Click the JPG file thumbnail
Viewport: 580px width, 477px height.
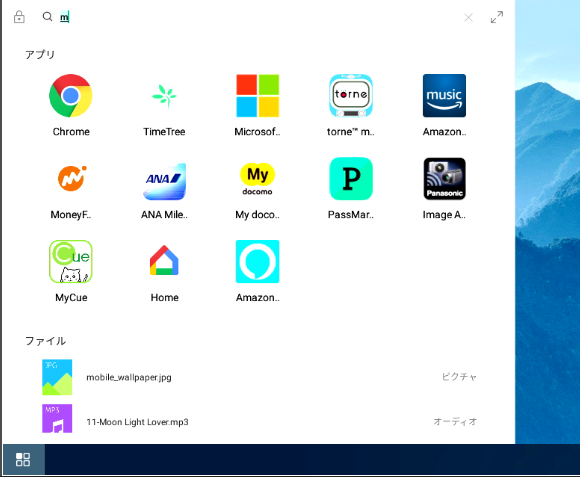pyautogui.click(x=57, y=377)
